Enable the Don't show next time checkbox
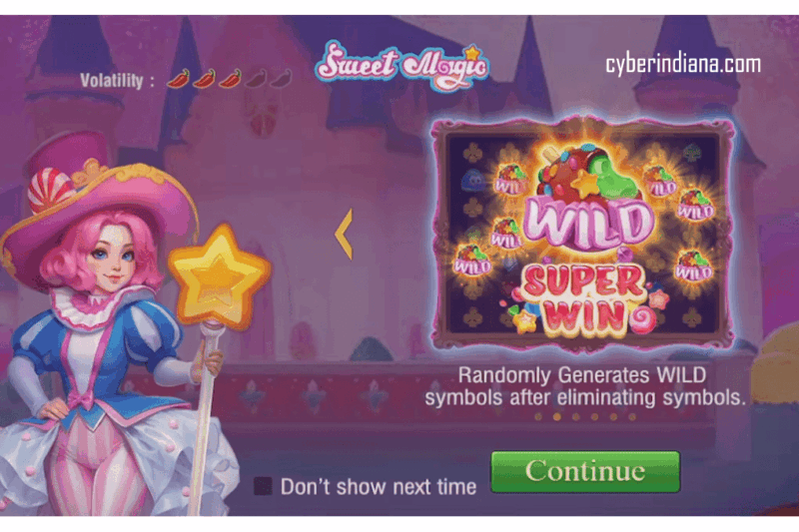 [263, 486]
